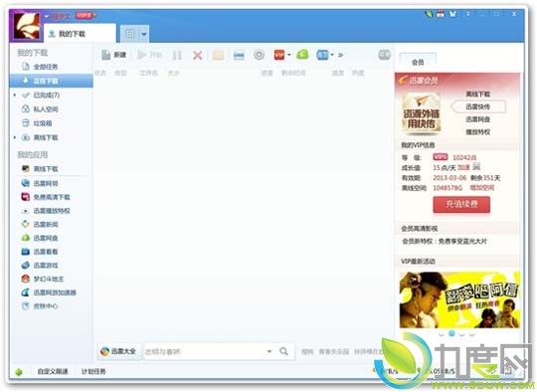Click the small chart icon beside growth value
537x392 pixels.
point(476,167)
